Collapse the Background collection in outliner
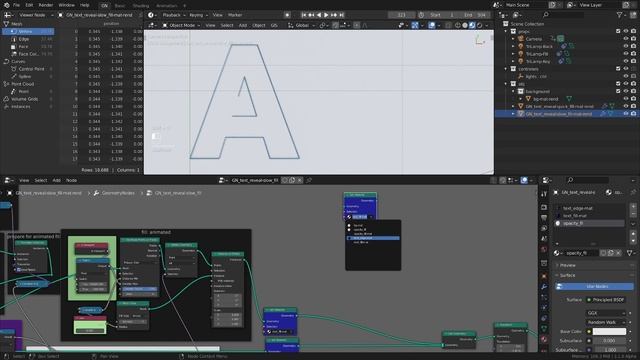640x360 pixels. pyautogui.click(x=513, y=91)
